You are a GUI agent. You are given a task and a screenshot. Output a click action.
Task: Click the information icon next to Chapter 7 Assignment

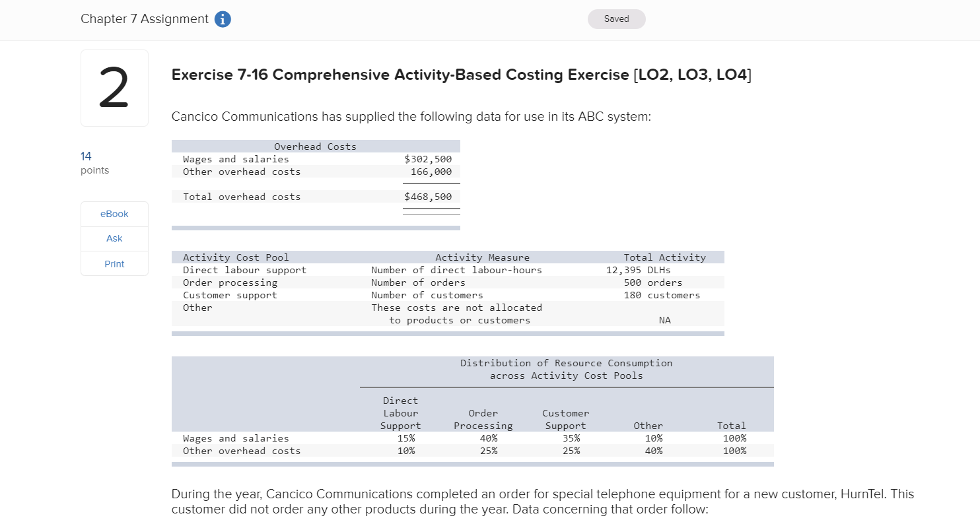click(223, 19)
